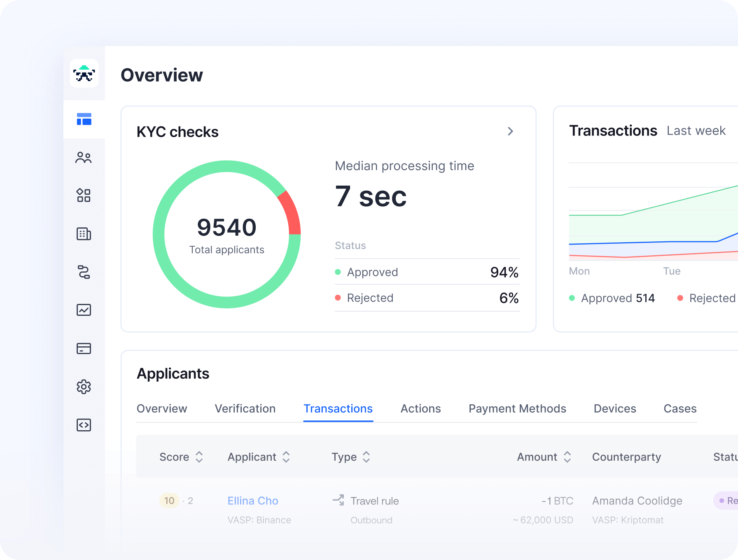
Task: Sort table by Type column
Action: (x=366, y=457)
